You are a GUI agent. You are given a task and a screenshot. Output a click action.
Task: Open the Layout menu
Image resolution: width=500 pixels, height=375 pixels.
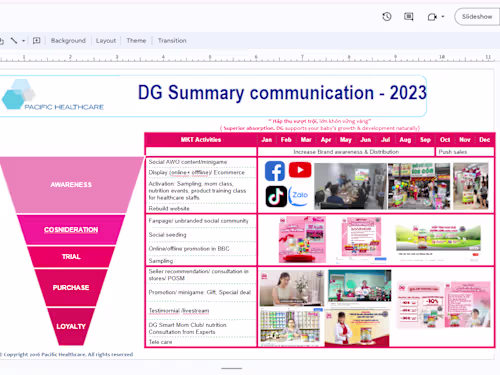106,41
